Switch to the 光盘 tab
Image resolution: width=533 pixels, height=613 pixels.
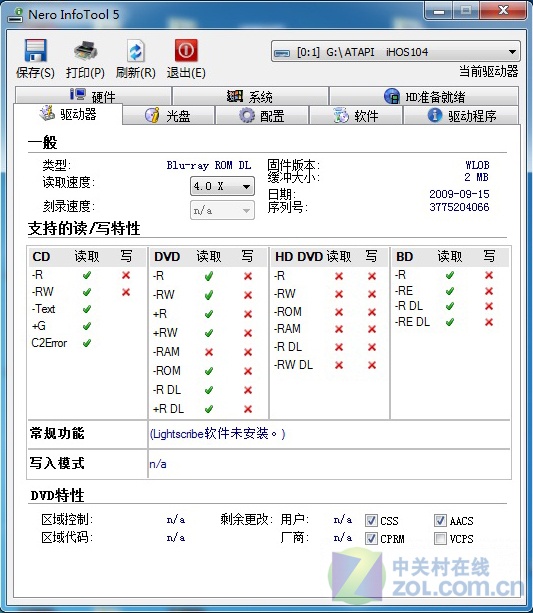pyautogui.click(x=168, y=115)
